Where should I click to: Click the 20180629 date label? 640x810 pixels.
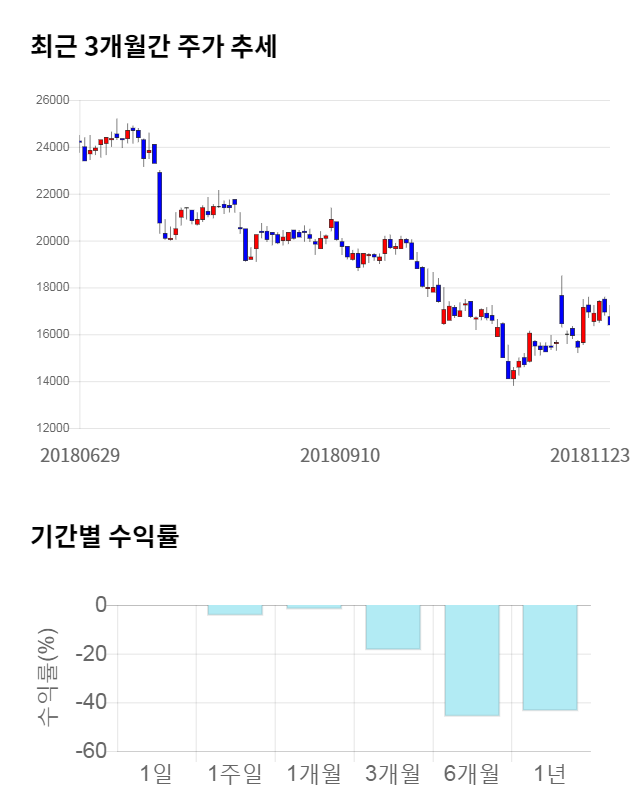[80, 455]
